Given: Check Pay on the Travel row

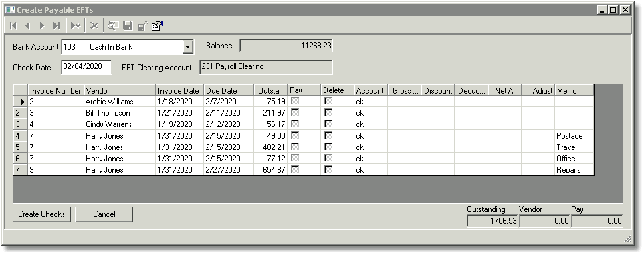Looking at the screenshot, I should (294, 147).
